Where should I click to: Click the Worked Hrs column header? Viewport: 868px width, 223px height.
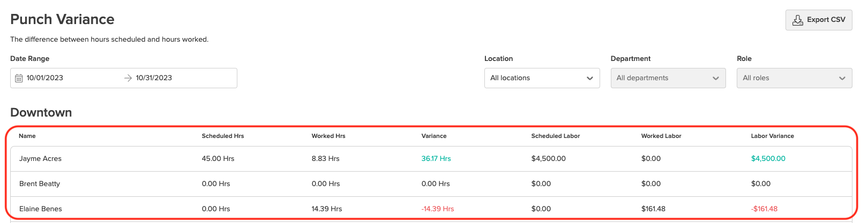[328, 136]
